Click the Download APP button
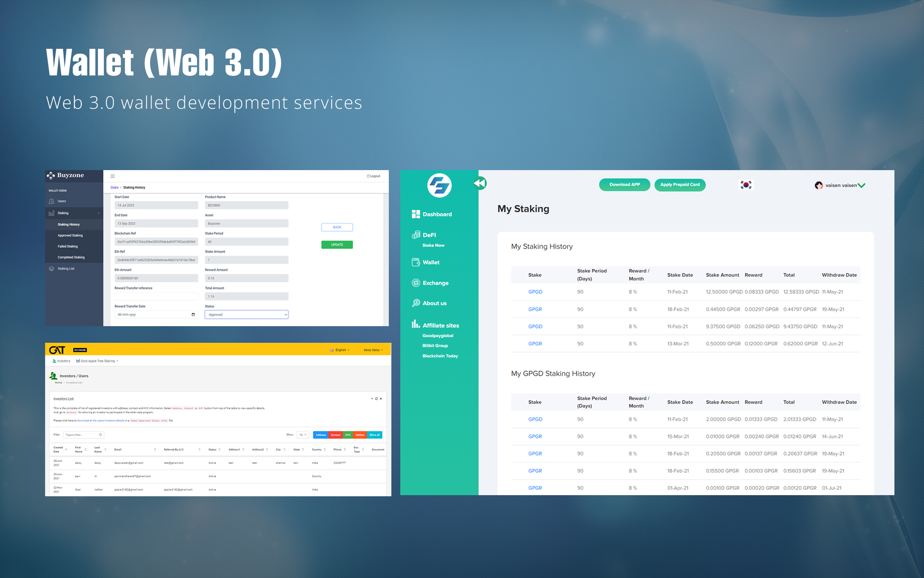This screenshot has width=924, height=578. 624,185
